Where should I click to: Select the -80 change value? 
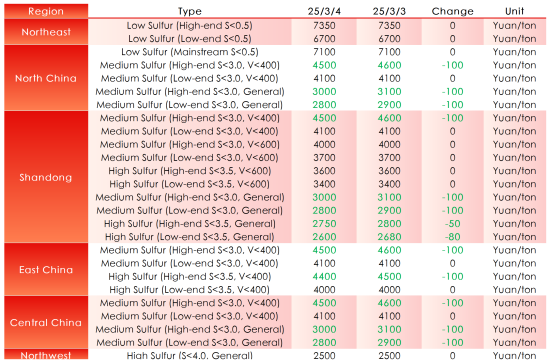(x=452, y=237)
